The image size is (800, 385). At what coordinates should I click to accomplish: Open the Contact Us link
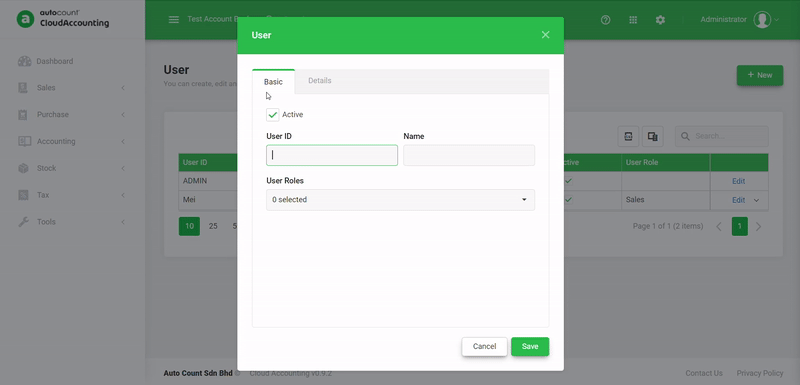coord(704,373)
